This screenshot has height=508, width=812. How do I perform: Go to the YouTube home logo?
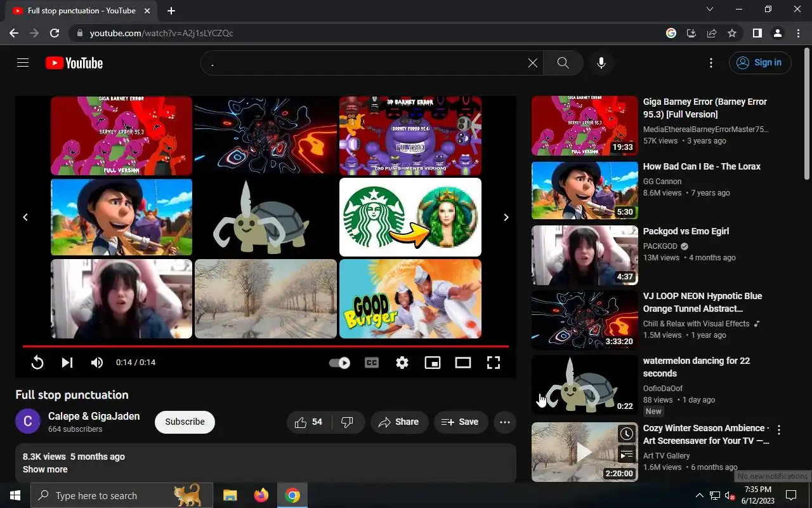pyautogui.click(x=74, y=63)
